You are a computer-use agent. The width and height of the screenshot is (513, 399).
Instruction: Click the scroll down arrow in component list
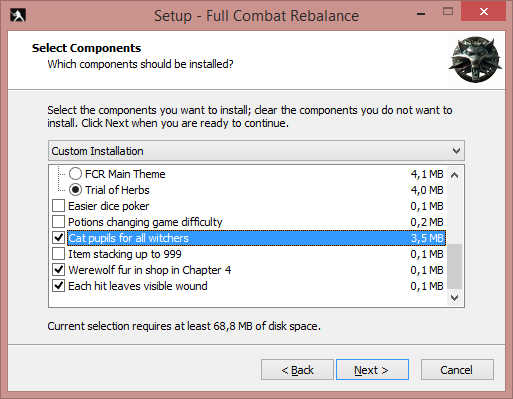tap(455, 297)
